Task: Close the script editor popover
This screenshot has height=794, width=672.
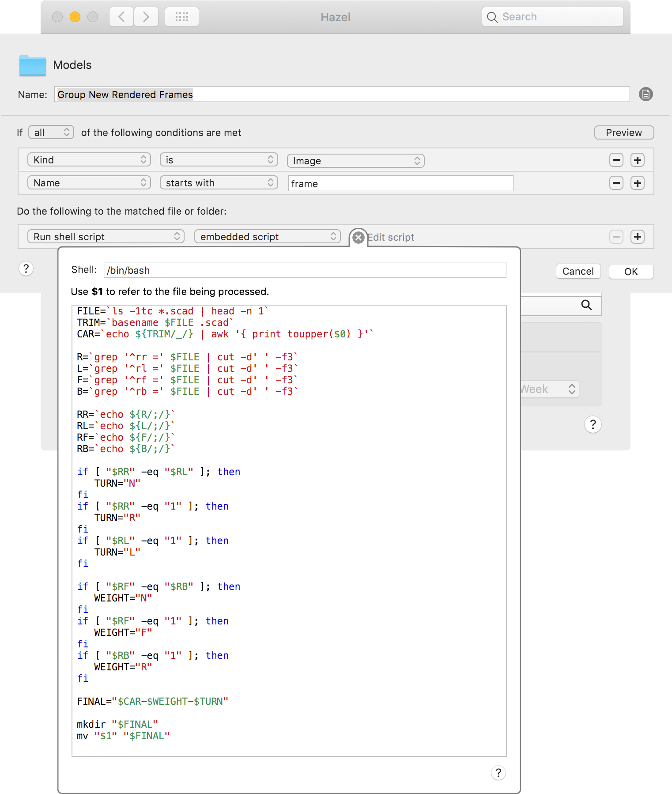Action: tap(359, 238)
